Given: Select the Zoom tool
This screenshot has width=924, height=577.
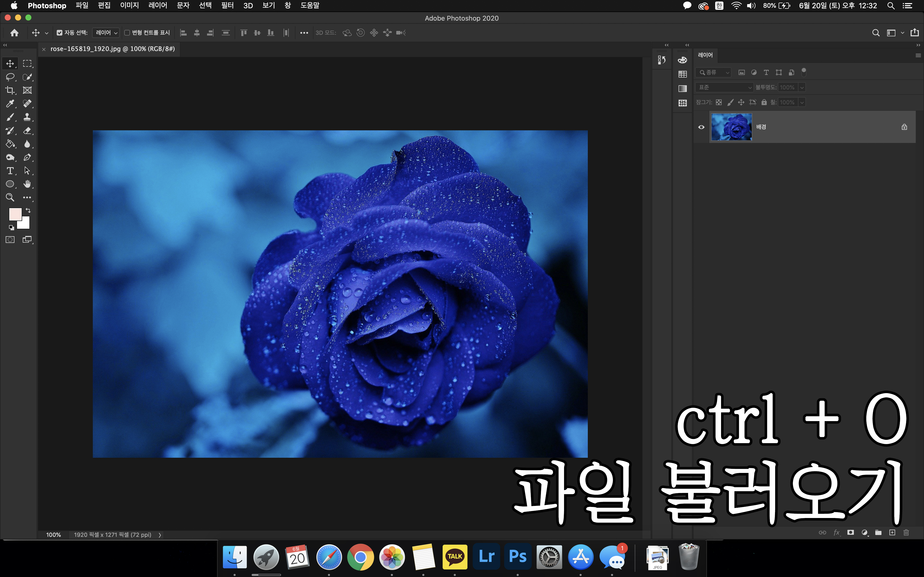Looking at the screenshot, I should point(10,197).
